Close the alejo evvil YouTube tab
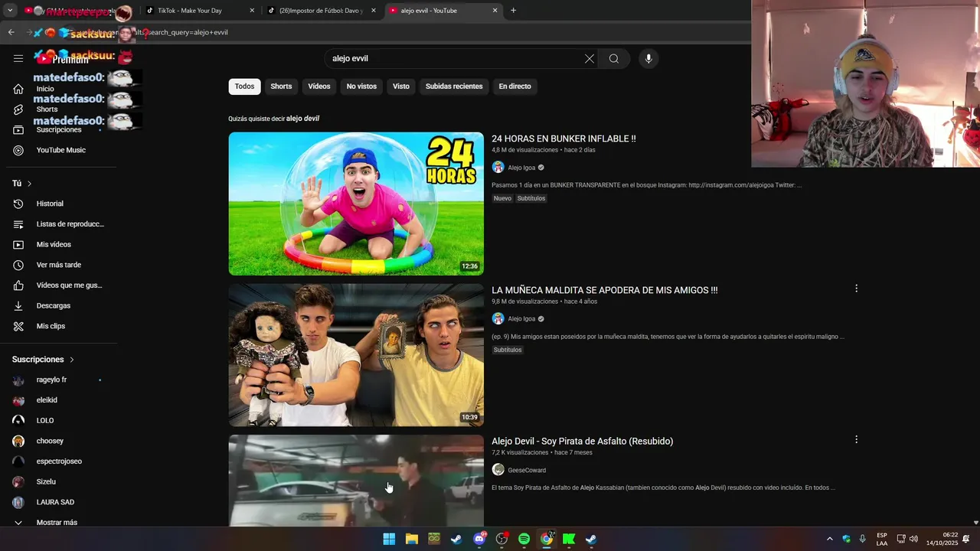The height and width of the screenshot is (551, 980). click(x=495, y=11)
